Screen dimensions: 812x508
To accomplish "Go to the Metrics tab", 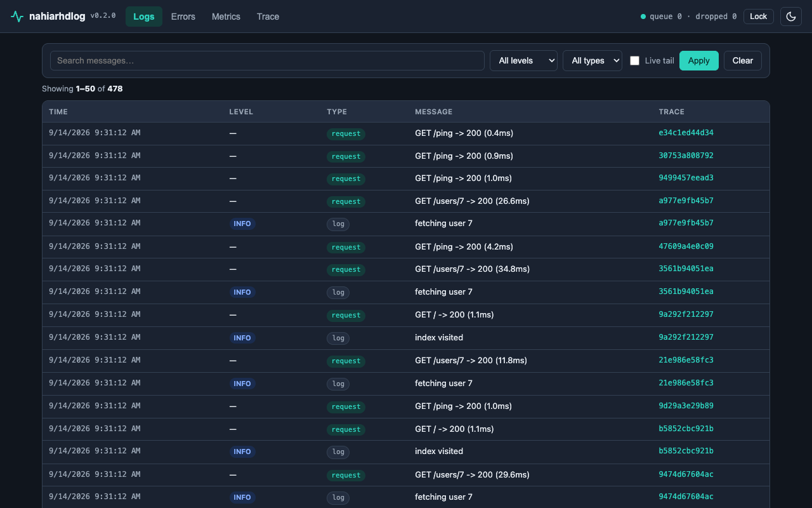I will (226, 17).
